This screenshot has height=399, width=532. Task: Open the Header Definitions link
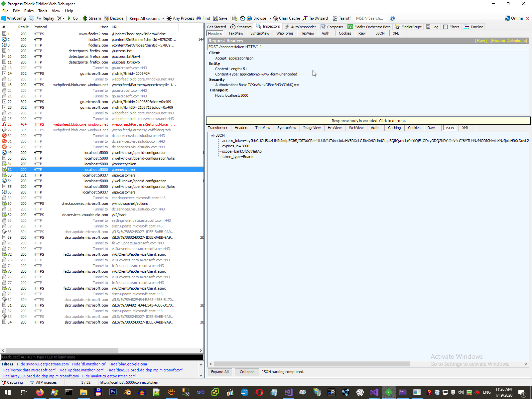point(509,41)
